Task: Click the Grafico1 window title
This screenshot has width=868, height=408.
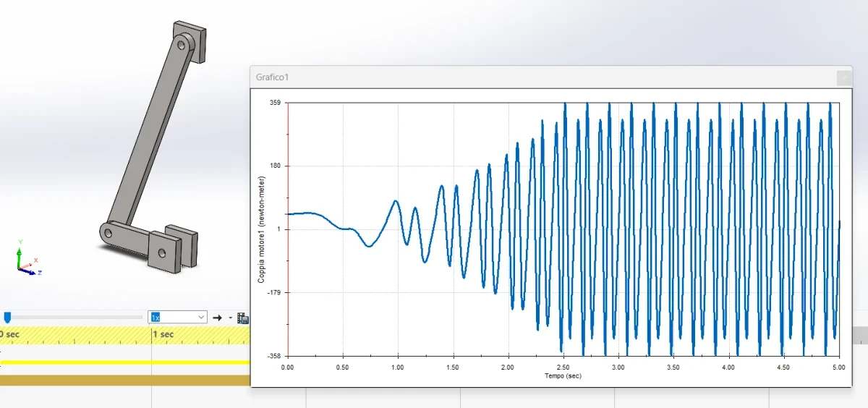Action: tap(273, 77)
